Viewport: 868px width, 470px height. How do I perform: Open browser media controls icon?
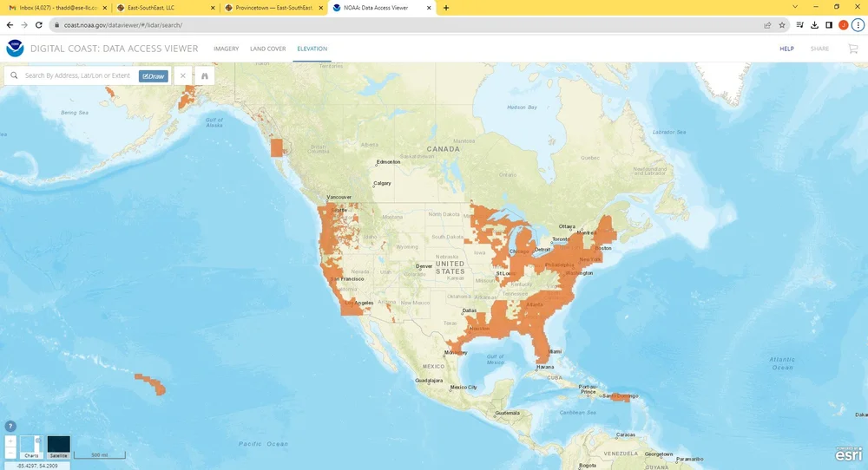click(x=800, y=25)
